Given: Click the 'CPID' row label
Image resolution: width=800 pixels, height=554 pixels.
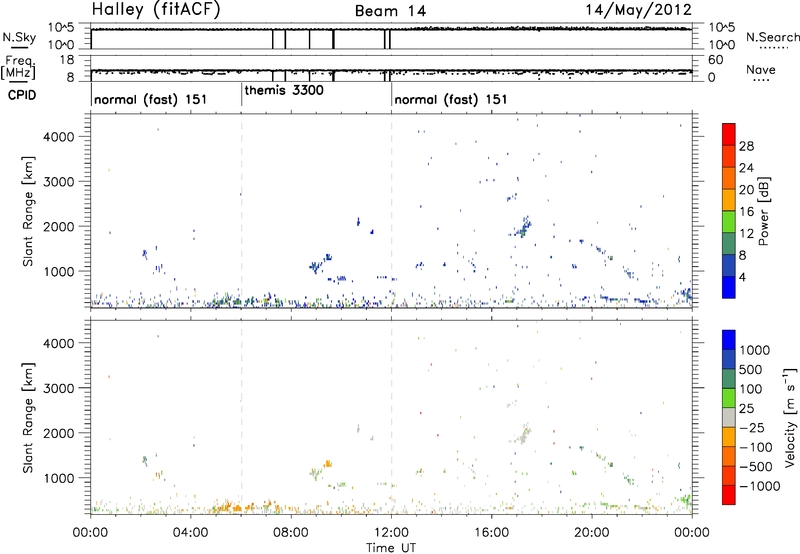Looking at the screenshot, I should pyautogui.click(x=21, y=95).
